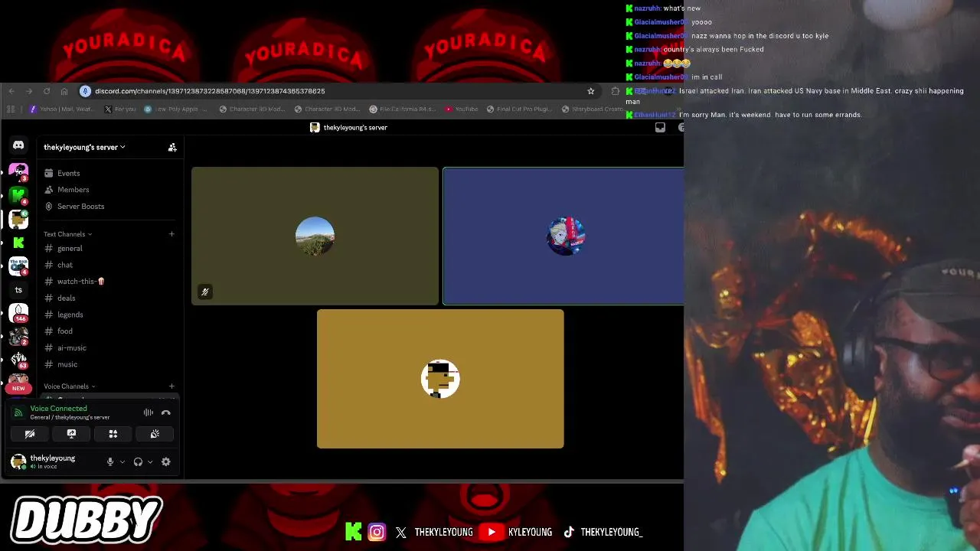Open microphone input options arrow
This screenshot has width=980, height=551.
click(122, 461)
